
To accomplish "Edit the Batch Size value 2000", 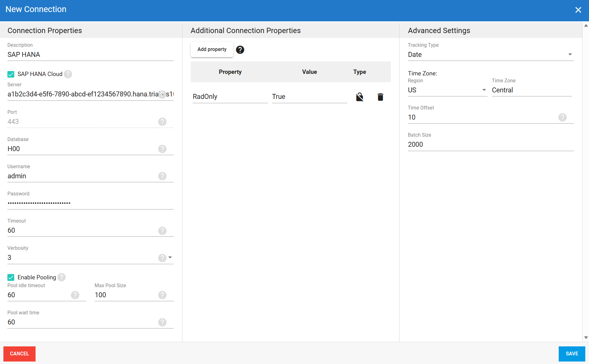I will (491, 145).
